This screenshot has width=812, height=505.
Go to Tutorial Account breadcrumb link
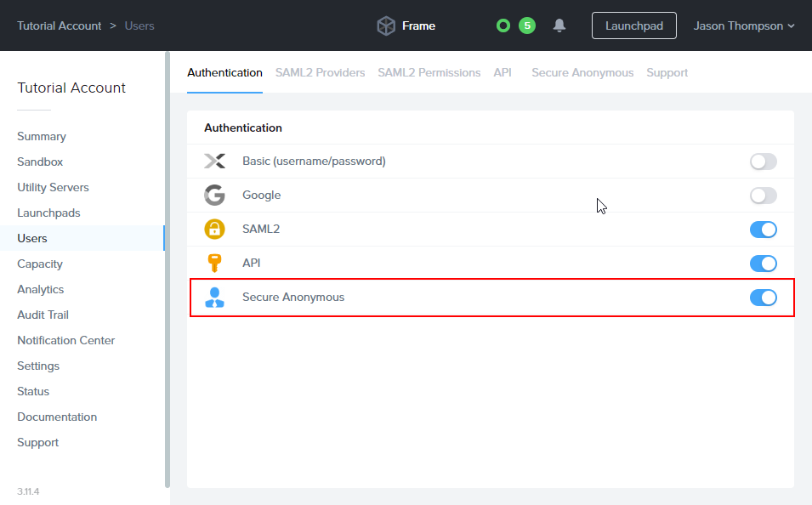[60, 26]
